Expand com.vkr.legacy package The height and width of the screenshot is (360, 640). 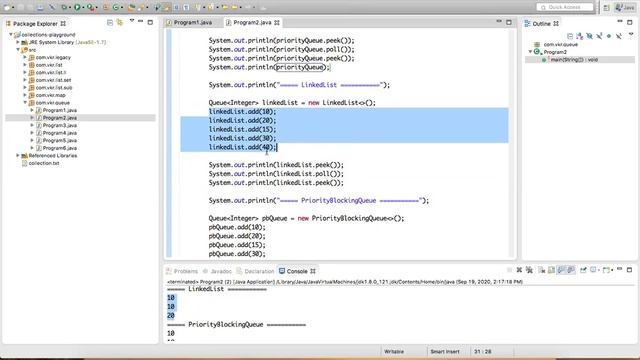(x=25, y=57)
